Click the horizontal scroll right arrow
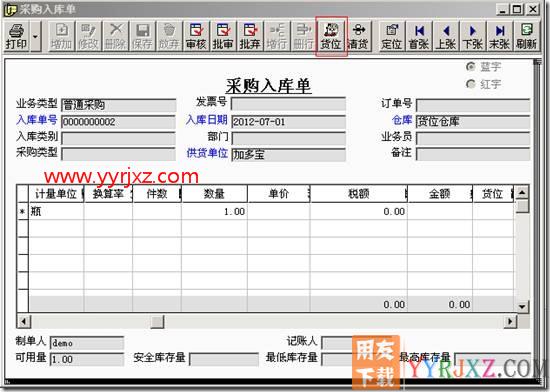 [x=510, y=321]
